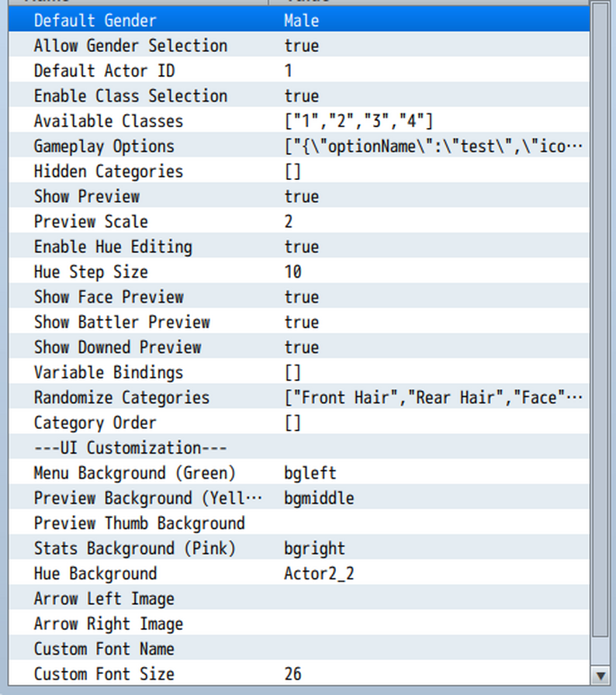The width and height of the screenshot is (616, 695).
Task: Click the Male value cell
Action: (301, 20)
